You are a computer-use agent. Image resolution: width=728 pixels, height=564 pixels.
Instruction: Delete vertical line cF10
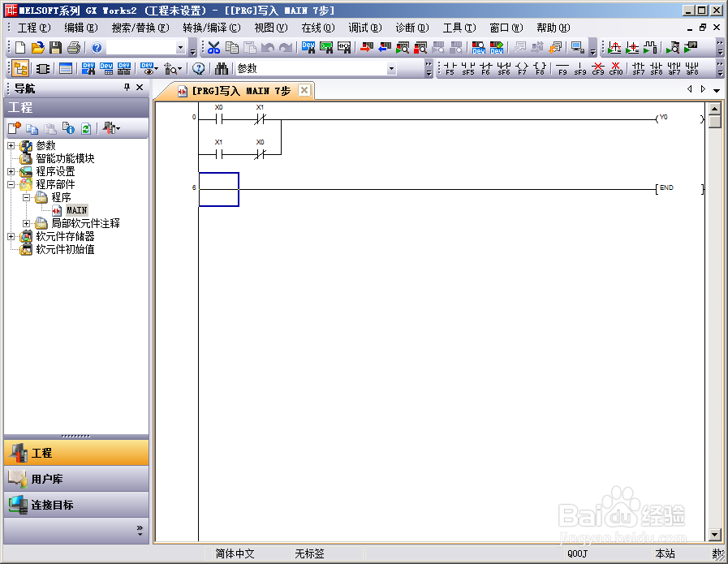coord(616,69)
